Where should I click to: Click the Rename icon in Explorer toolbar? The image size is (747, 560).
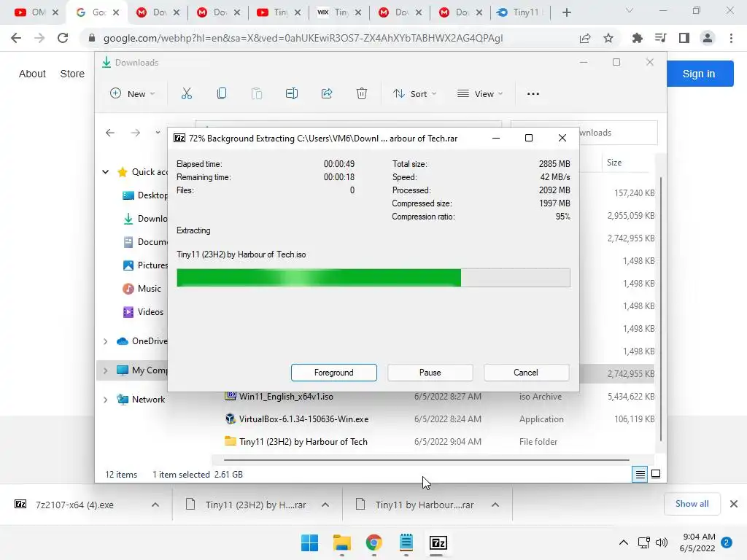(292, 94)
